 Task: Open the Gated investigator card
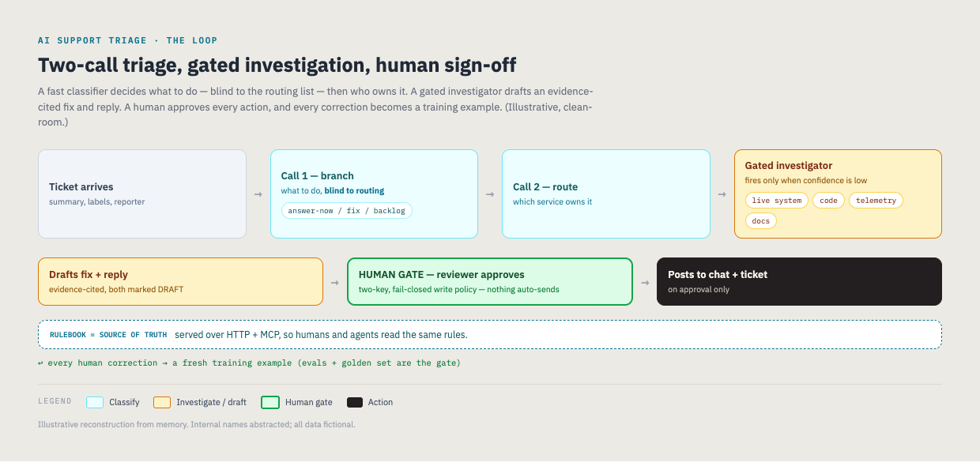pos(838,194)
